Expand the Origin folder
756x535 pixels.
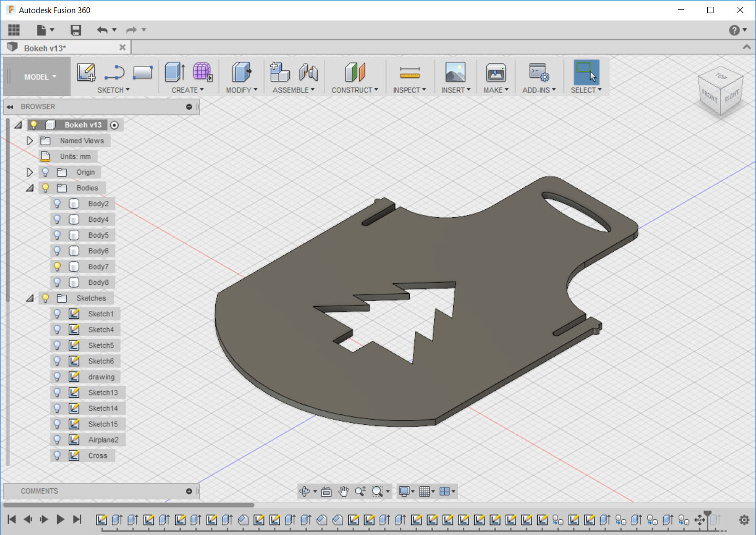pos(29,172)
